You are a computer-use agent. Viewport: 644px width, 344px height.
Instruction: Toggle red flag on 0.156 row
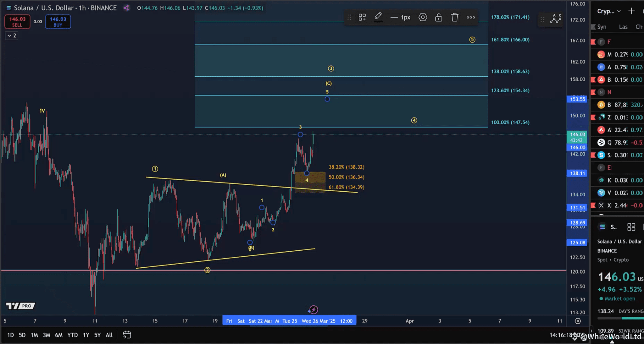point(593,79)
